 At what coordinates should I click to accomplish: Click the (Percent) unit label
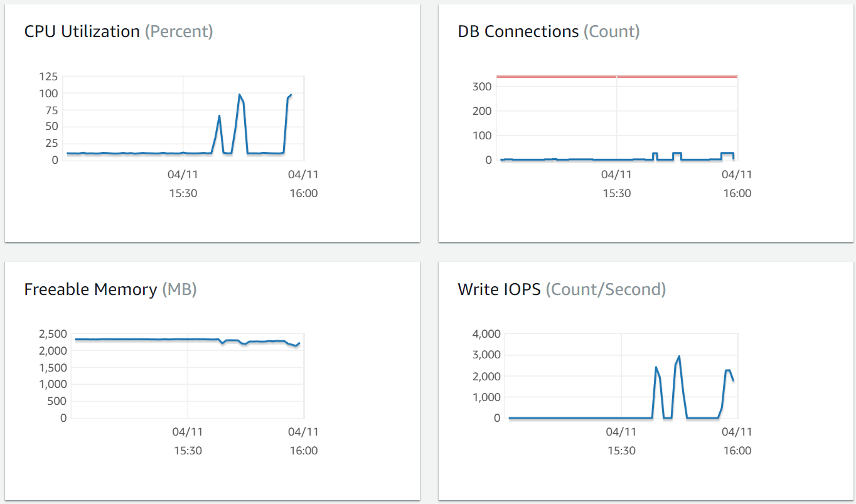pos(179,31)
